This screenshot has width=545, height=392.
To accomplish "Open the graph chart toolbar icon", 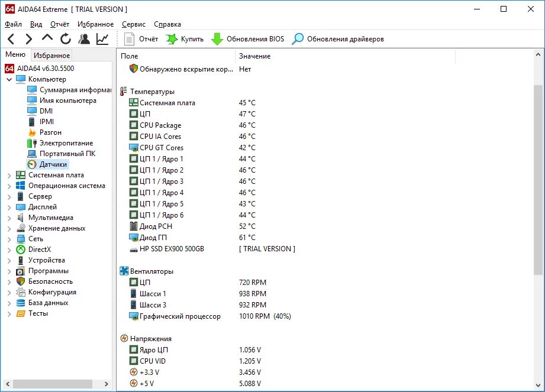I will [102, 39].
